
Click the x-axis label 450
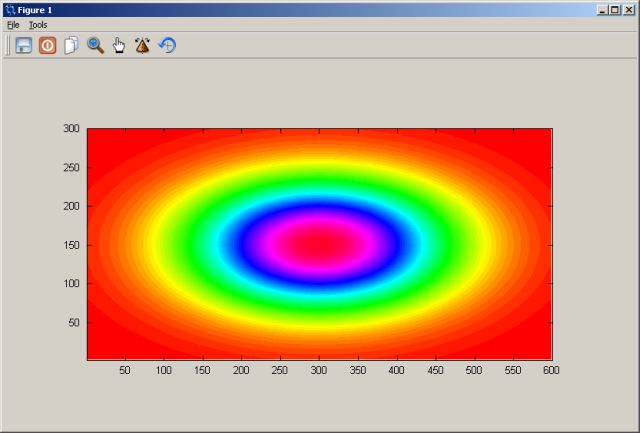coord(436,370)
